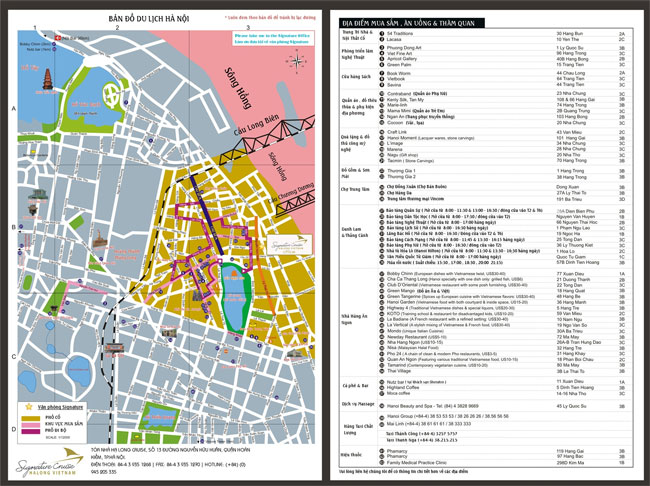The width and height of the screenshot is (650, 486).
Task: Click the Chuong Duong bridge truss illustration
Action: pyautogui.click(x=295, y=204)
